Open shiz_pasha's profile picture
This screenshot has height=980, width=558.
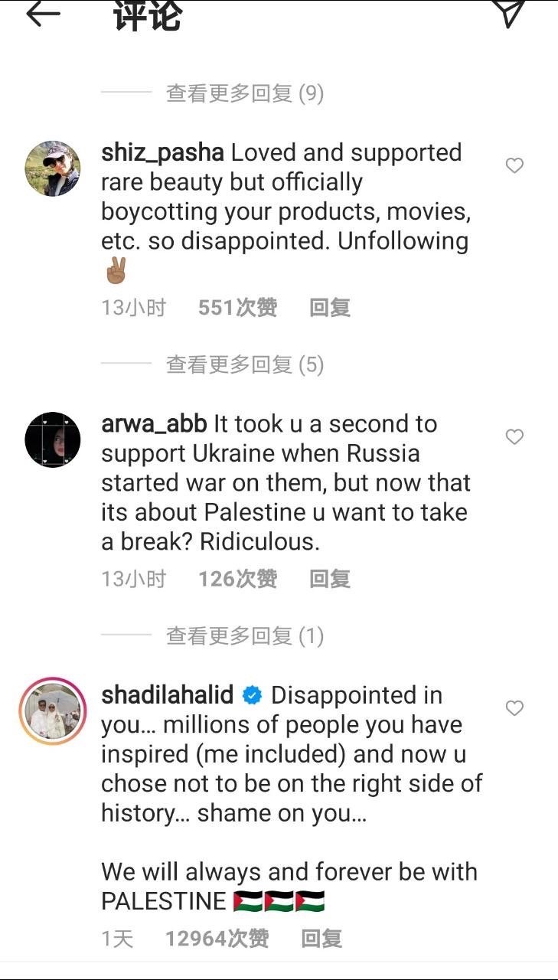(x=53, y=168)
